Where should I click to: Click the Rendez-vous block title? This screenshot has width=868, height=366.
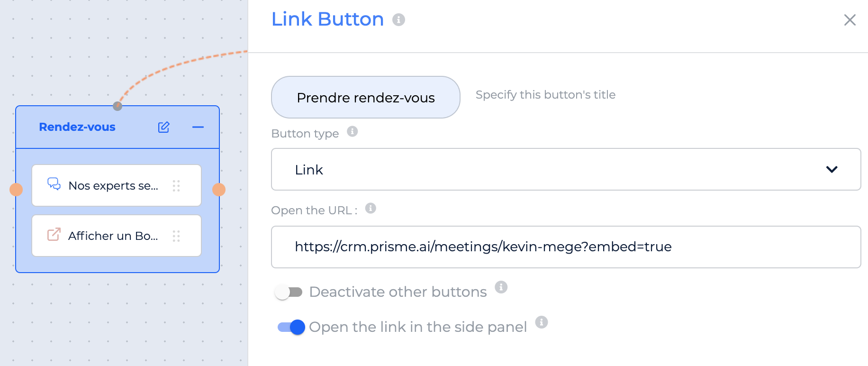pos(77,127)
